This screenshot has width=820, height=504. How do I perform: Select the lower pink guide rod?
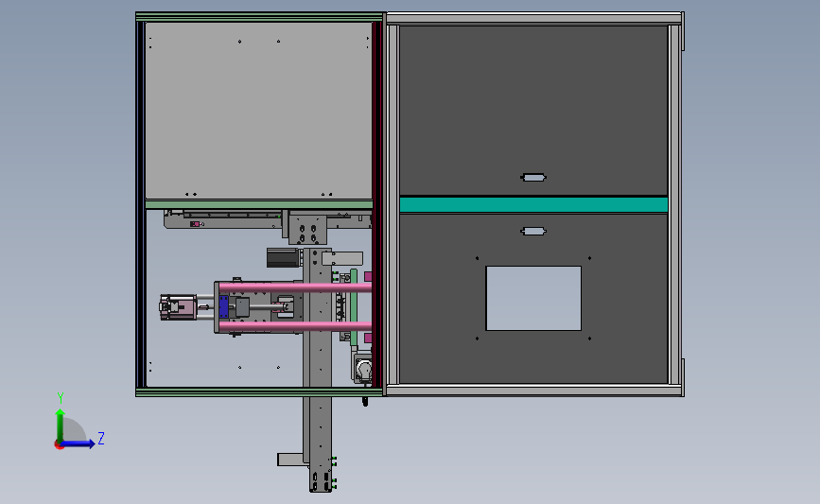tap(295, 327)
